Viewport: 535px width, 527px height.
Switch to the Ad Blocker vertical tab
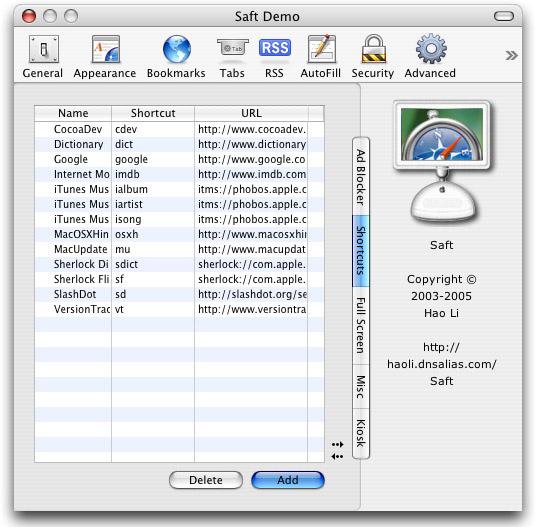pos(361,177)
